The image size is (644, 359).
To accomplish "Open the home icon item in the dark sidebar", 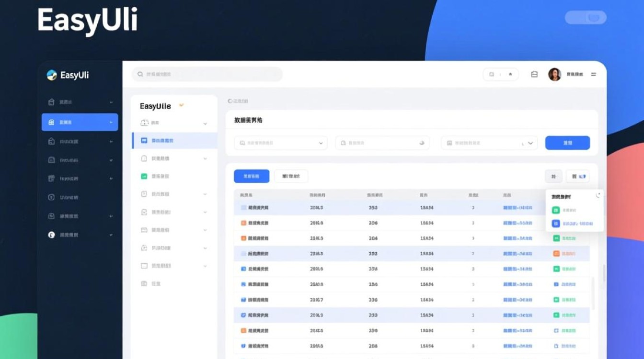I will pos(52,102).
